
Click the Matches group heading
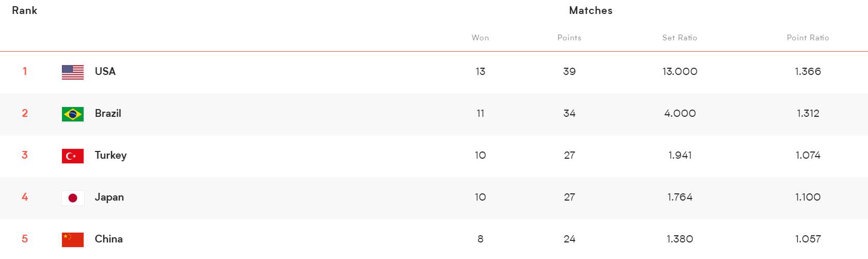591,10
